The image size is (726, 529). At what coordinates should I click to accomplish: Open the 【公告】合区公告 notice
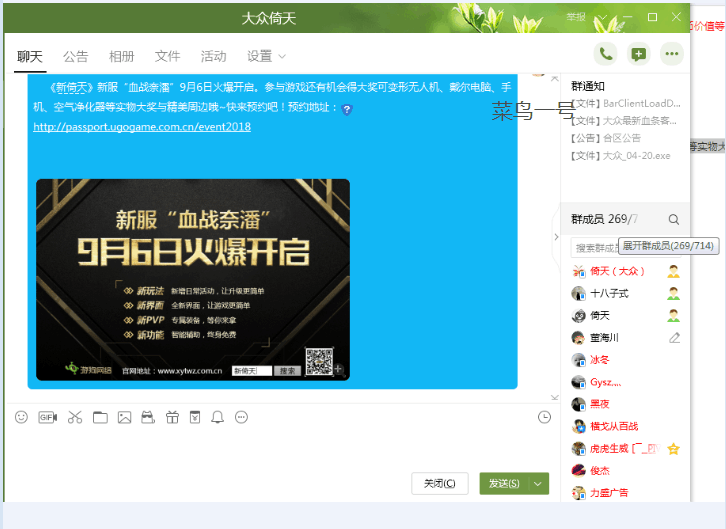pos(606,138)
